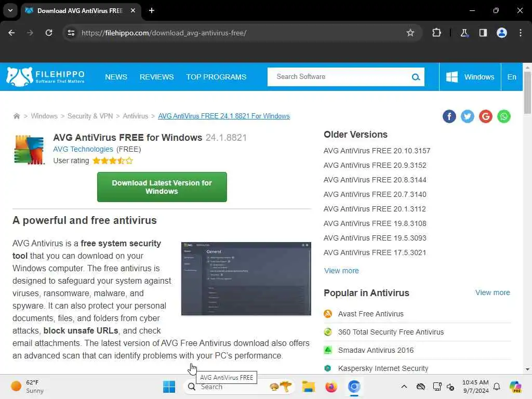
Task: Open the Chrome three-dot menu
Action: (521, 33)
